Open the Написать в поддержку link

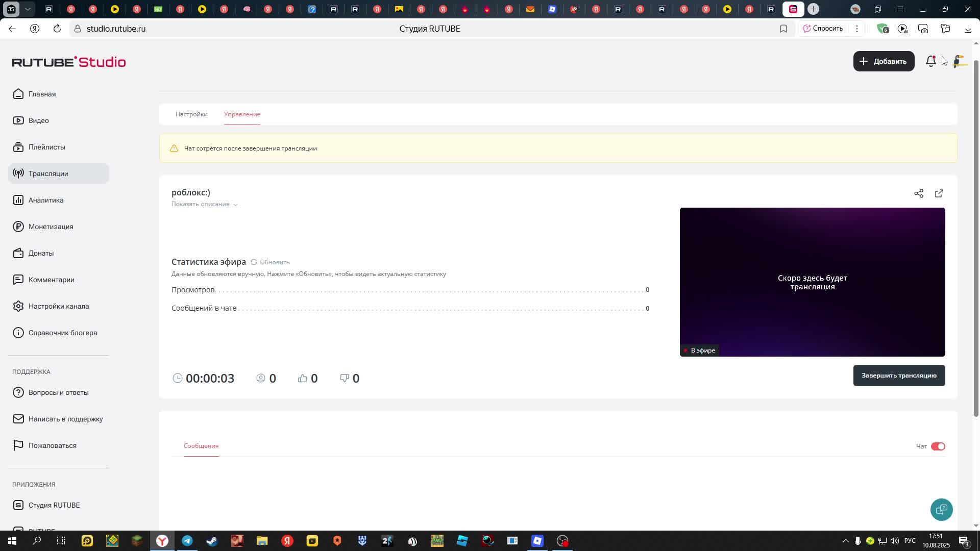pos(65,419)
